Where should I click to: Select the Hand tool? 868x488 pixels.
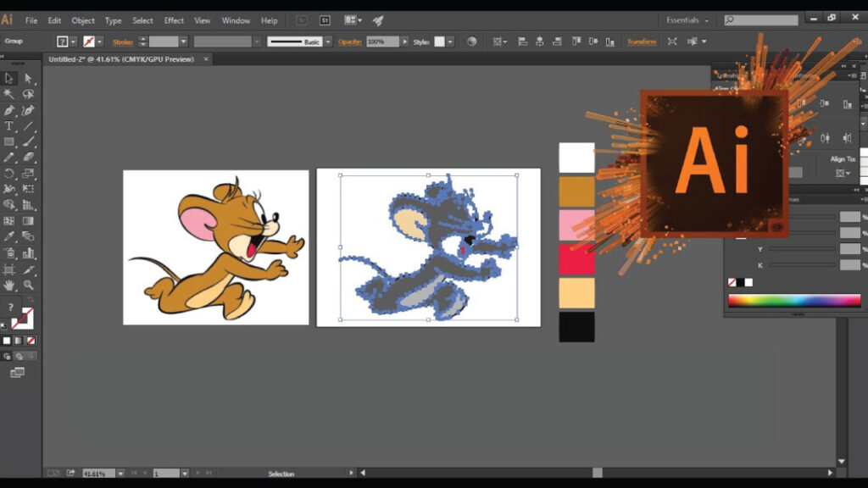pos(9,286)
